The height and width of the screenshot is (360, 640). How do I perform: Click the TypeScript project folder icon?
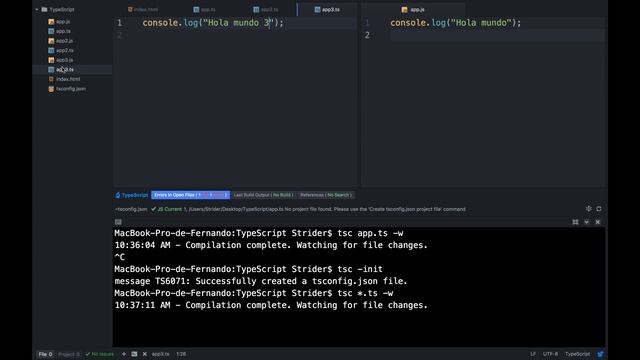(44, 9)
